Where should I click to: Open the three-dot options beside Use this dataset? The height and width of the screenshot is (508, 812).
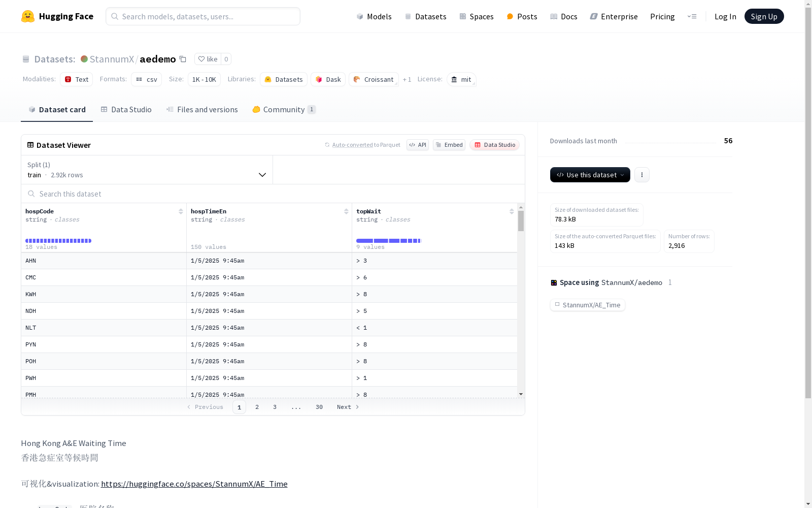coord(642,175)
